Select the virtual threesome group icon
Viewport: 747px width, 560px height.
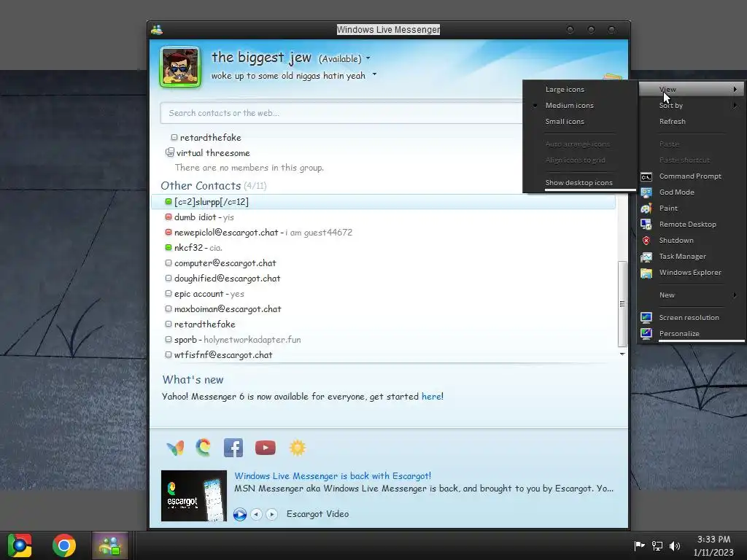click(x=169, y=152)
